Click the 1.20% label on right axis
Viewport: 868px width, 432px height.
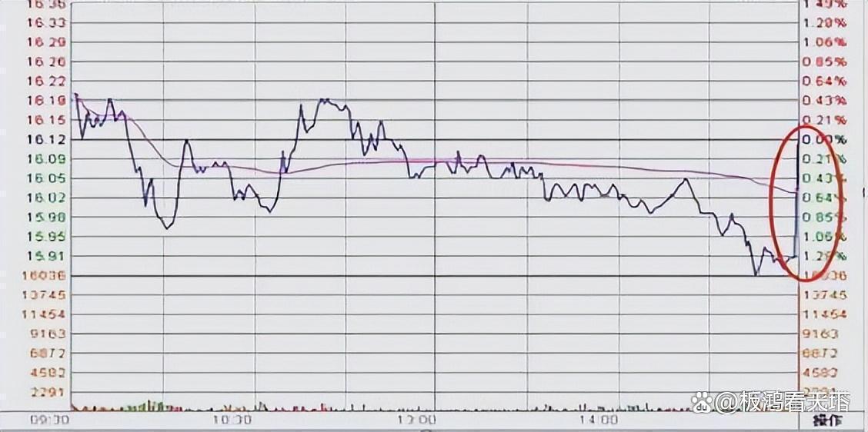click(x=823, y=22)
